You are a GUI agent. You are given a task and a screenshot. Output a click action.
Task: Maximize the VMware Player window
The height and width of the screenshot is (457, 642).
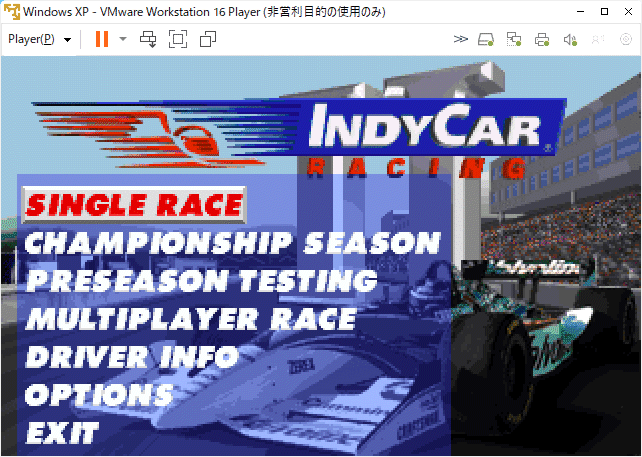(x=604, y=11)
